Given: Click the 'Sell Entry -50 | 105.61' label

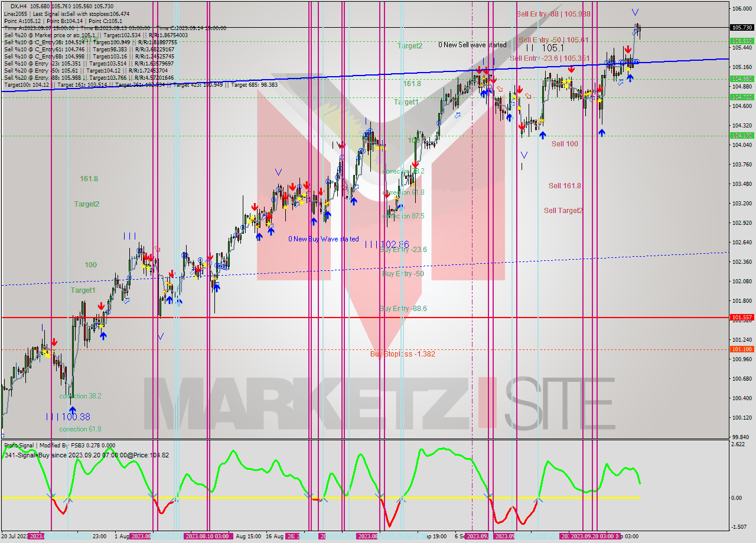Looking at the screenshot, I should (553, 40).
